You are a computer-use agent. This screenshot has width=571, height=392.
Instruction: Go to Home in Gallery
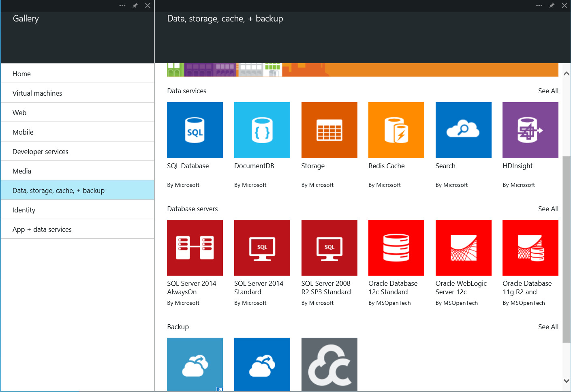coord(77,73)
